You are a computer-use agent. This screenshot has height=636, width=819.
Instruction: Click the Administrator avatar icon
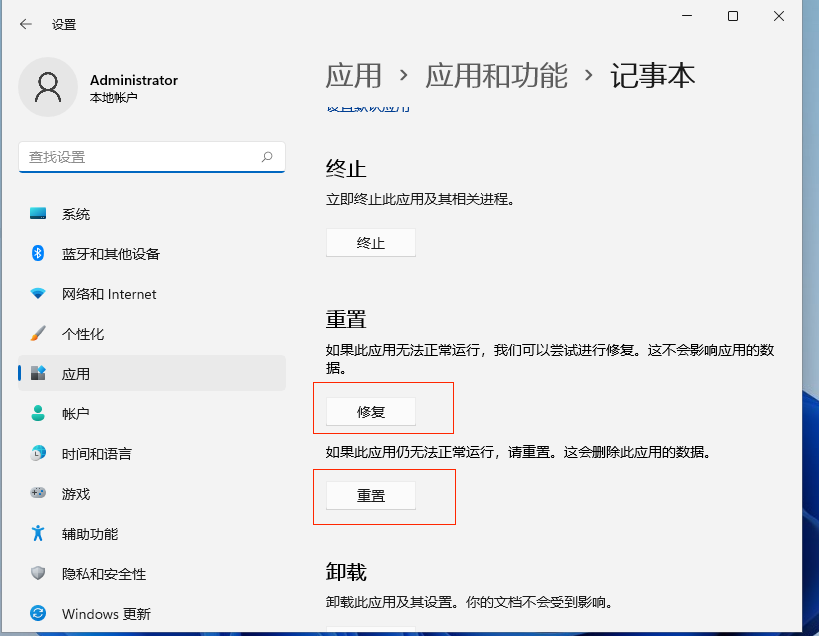click(48, 87)
